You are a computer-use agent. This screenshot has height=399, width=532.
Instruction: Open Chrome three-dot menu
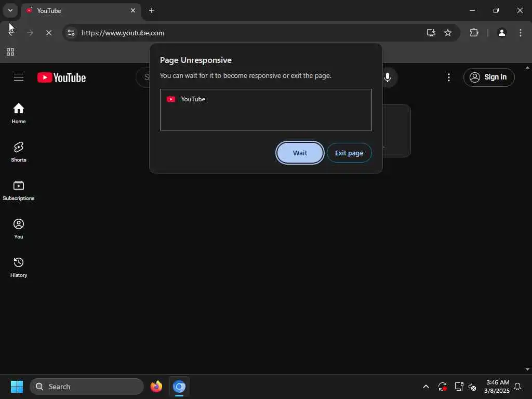click(521, 33)
